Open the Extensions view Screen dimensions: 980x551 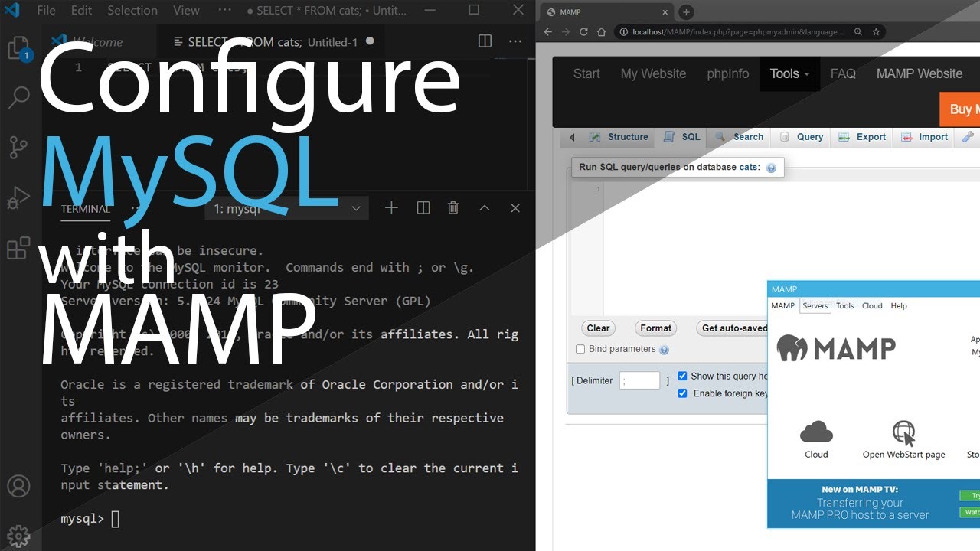18,247
